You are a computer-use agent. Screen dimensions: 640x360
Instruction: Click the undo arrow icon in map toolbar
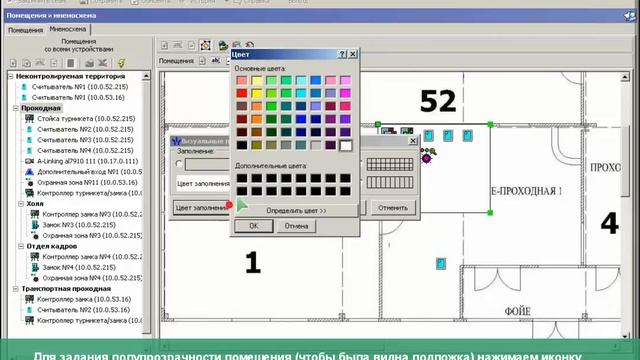pos(250,45)
